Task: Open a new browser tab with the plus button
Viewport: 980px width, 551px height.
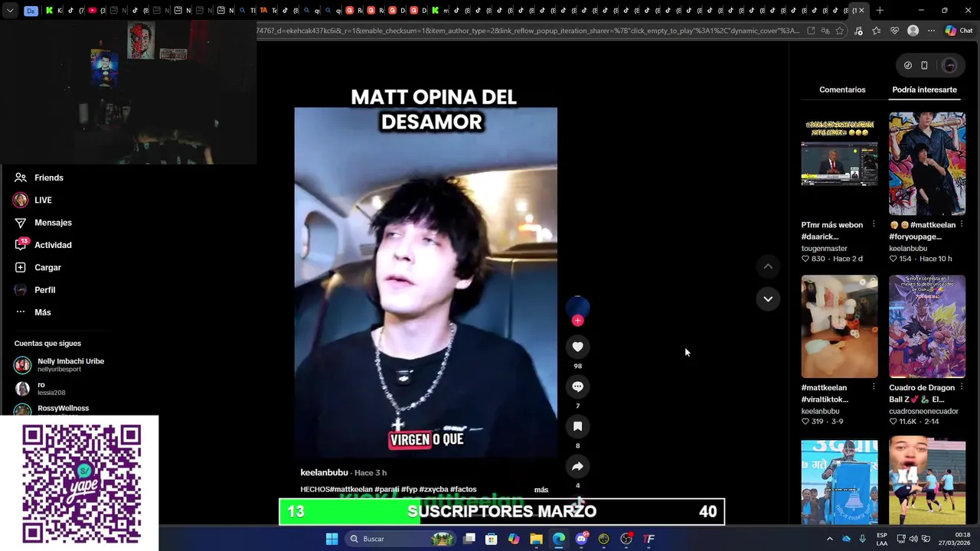Action: 880,11
